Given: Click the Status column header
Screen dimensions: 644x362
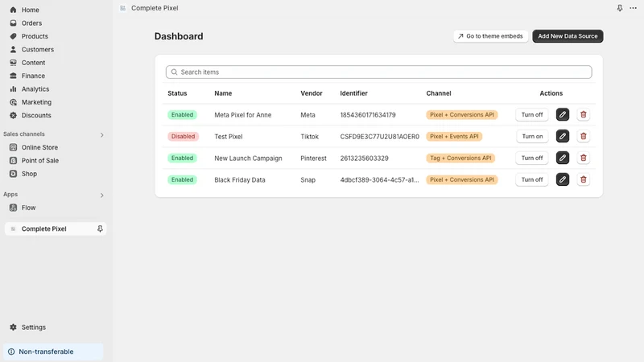Looking at the screenshot, I should [x=177, y=93].
